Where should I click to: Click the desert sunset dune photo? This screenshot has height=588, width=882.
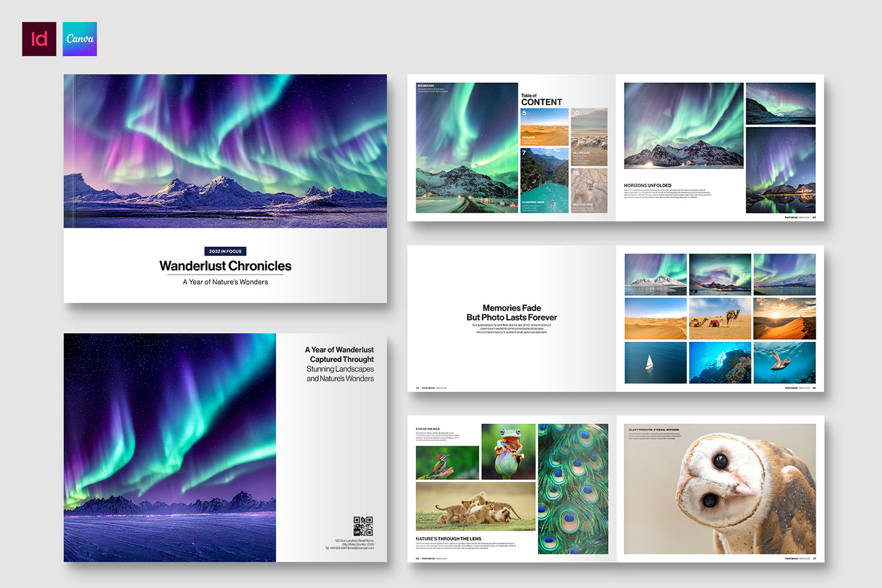(x=784, y=319)
